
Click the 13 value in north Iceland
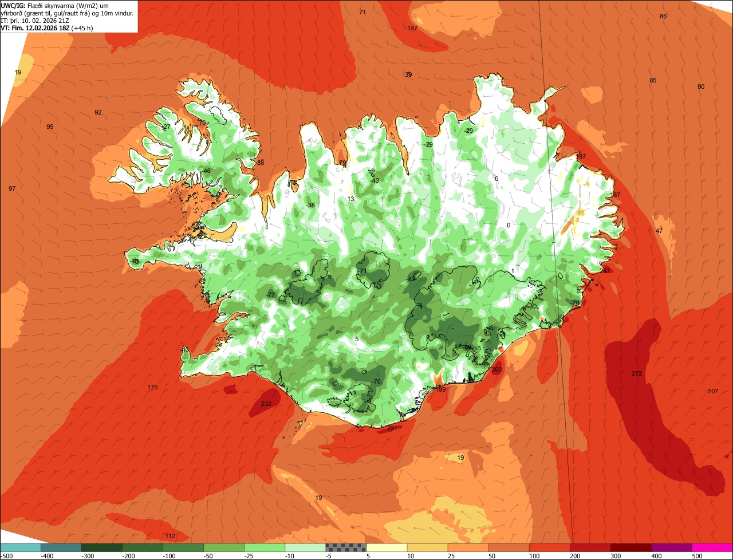[351, 199]
